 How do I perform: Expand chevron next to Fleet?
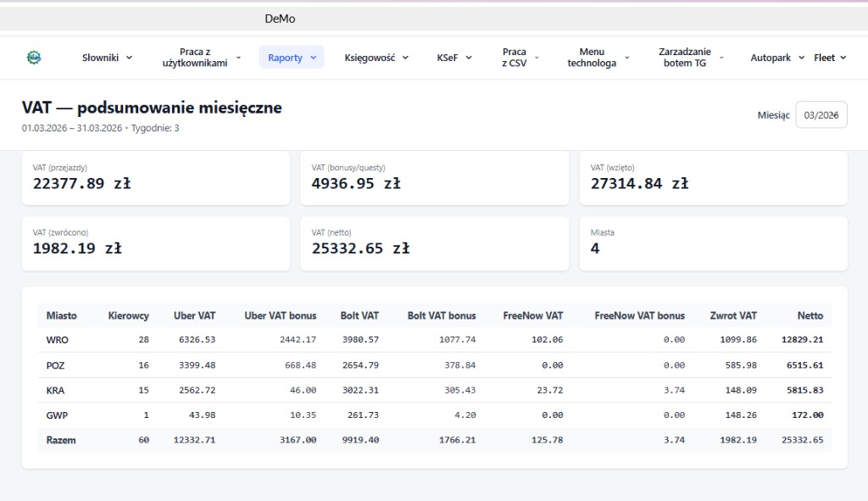click(x=843, y=58)
